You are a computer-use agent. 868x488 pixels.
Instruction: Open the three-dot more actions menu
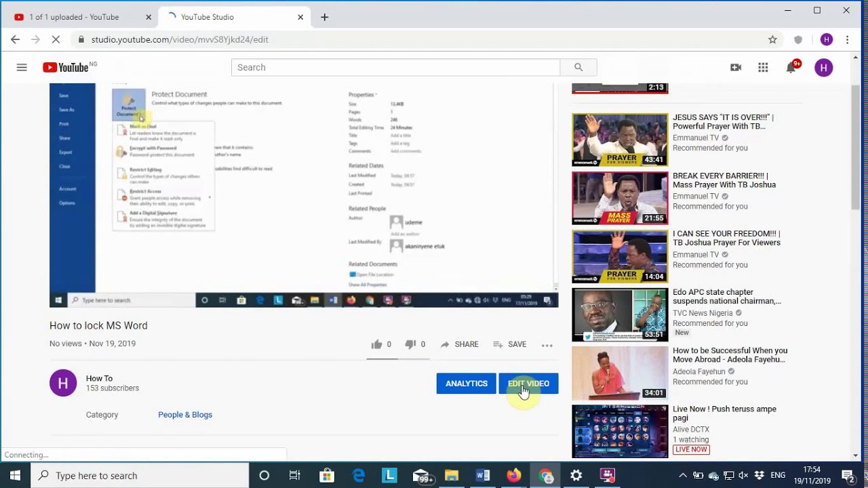click(x=547, y=345)
